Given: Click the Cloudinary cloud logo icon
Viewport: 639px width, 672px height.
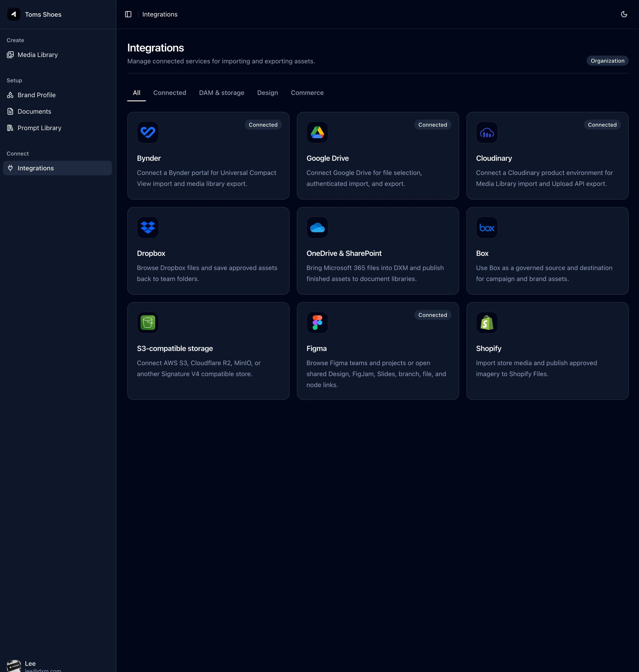Looking at the screenshot, I should click(487, 132).
